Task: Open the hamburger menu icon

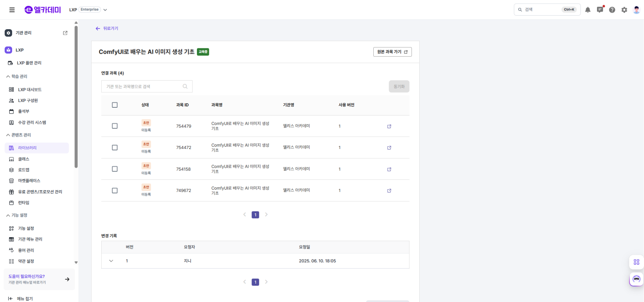Action: click(12, 10)
